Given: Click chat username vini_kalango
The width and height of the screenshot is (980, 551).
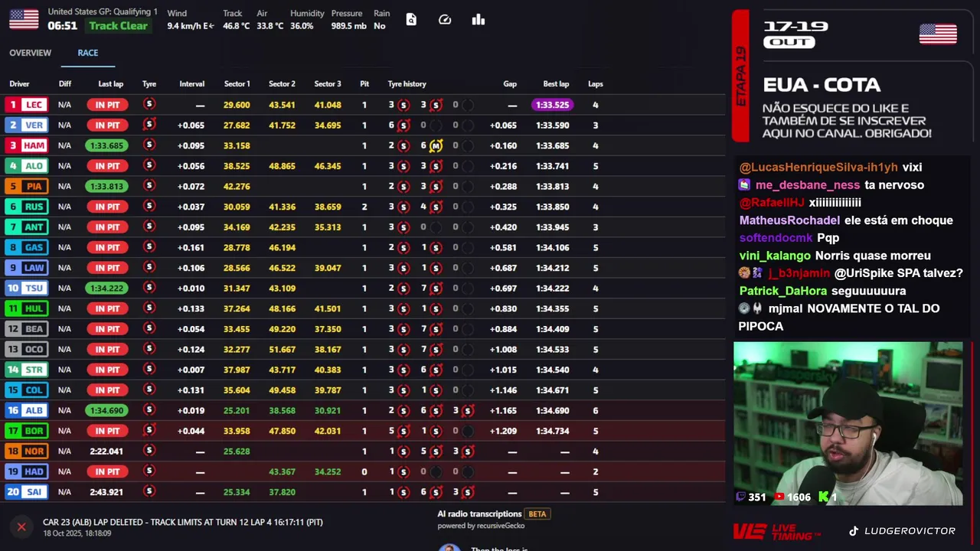Looking at the screenshot, I should point(775,256).
